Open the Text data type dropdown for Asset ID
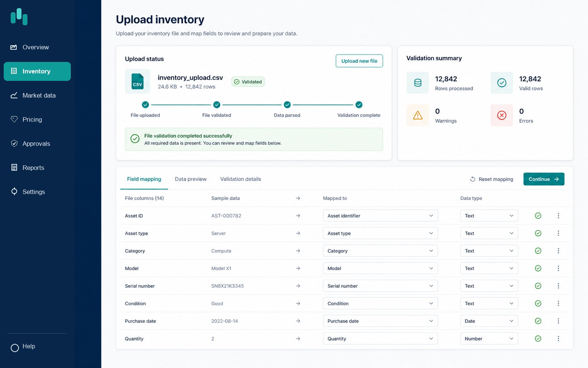The image size is (588, 368). point(489,216)
